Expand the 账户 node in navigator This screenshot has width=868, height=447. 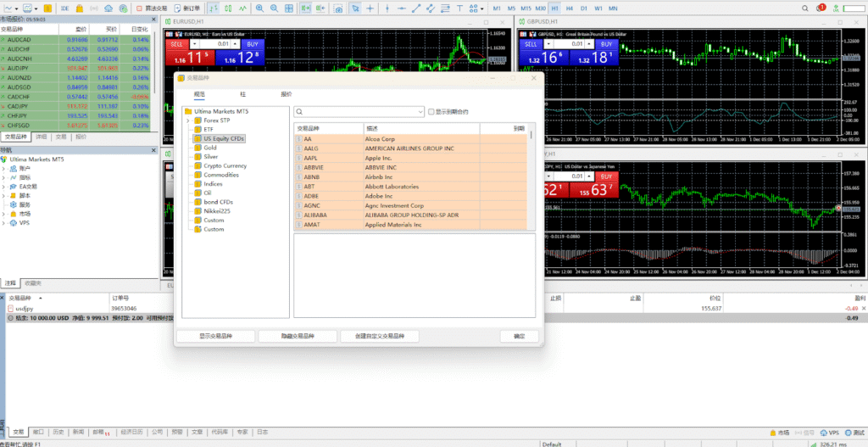pyautogui.click(x=4, y=168)
